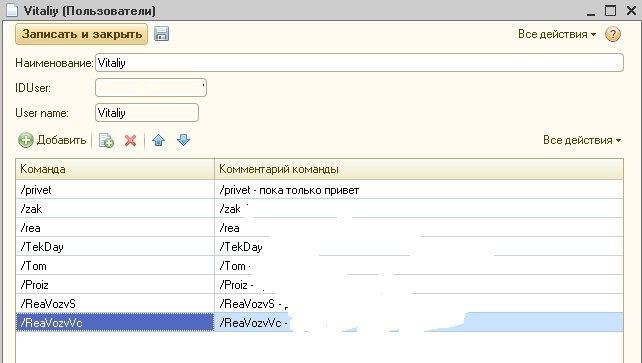The width and height of the screenshot is (642, 363).
Task: Move row down with the down arrow
Action: click(x=183, y=140)
